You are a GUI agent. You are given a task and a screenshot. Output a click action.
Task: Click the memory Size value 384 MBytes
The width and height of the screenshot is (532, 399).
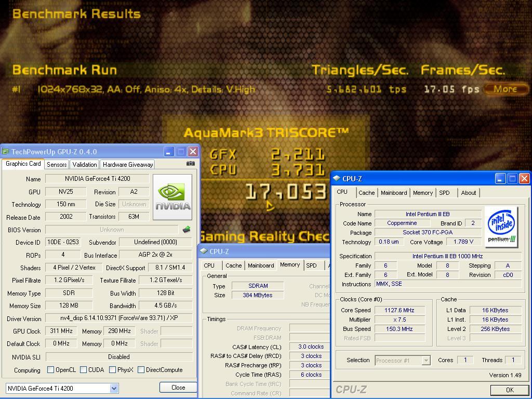pyautogui.click(x=258, y=295)
